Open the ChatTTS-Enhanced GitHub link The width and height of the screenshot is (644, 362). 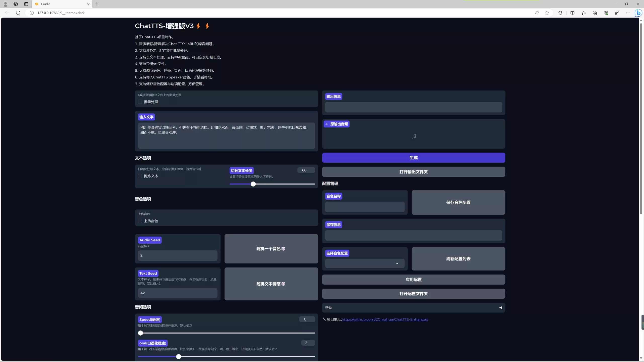pyautogui.click(x=385, y=319)
